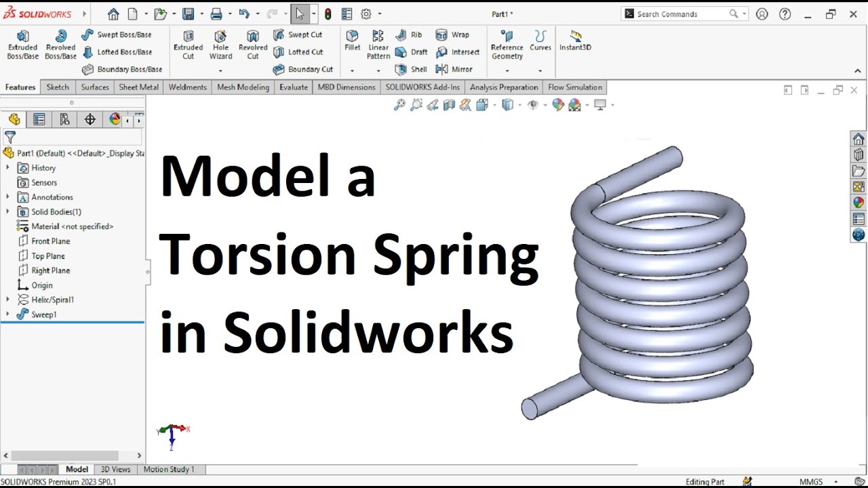The width and height of the screenshot is (868, 488).
Task: Click the Undo icon
Action: [244, 14]
